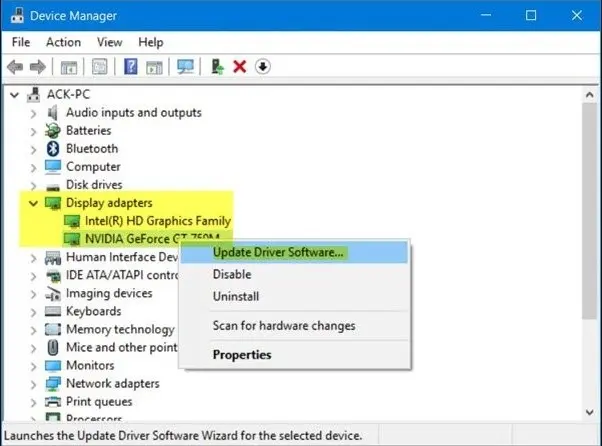The width and height of the screenshot is (602, 446).
Task: Click the Disable down-arrow toolbar icon
Action: (x=263, y=67)
